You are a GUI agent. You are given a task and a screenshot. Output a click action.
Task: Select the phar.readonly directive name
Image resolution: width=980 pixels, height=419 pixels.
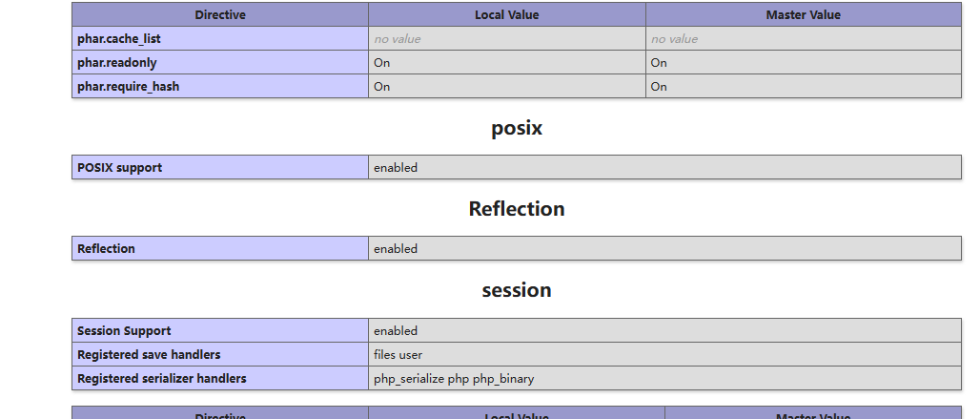[x=117, y=63]
